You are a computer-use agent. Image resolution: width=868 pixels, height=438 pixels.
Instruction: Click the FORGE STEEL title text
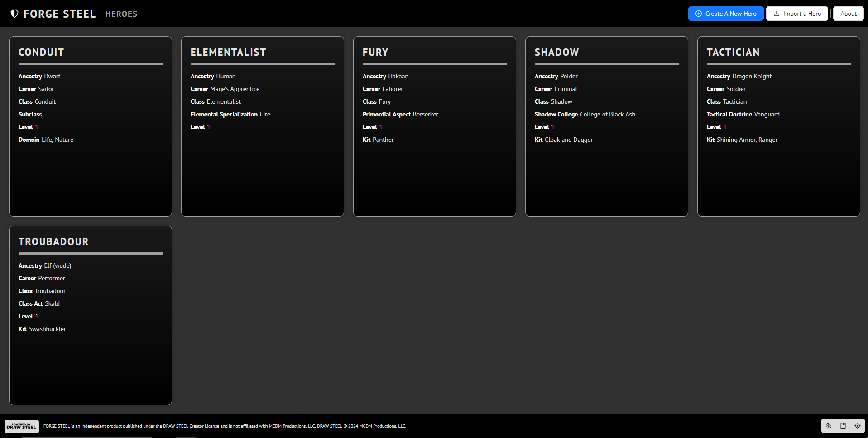59,14
